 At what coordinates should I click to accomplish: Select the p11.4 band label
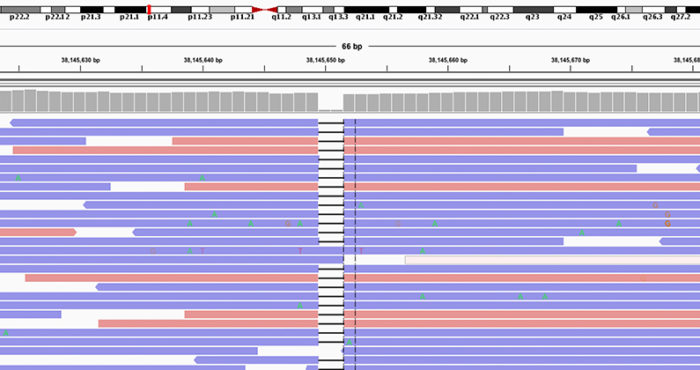tap(158, 17)
